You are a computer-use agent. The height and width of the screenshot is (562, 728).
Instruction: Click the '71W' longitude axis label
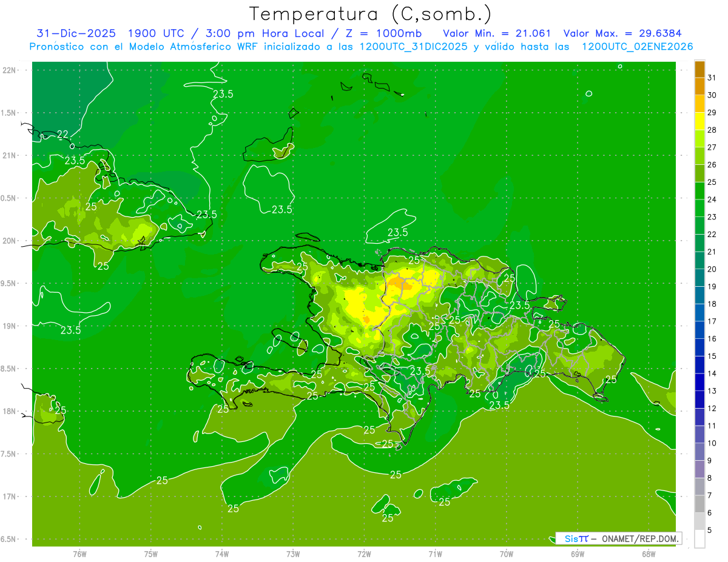click(x=435, y=554)
